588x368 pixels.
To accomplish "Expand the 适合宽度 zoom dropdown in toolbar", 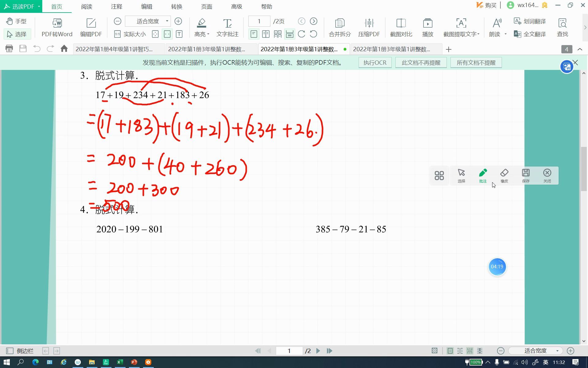I will click(x=167, y=21).
